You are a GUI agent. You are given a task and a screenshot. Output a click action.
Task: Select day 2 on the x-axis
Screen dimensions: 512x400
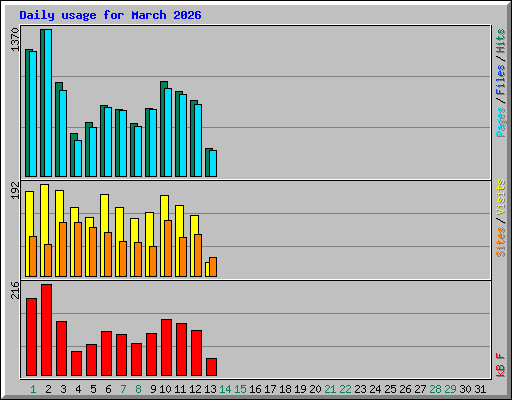tap(48, 389)
